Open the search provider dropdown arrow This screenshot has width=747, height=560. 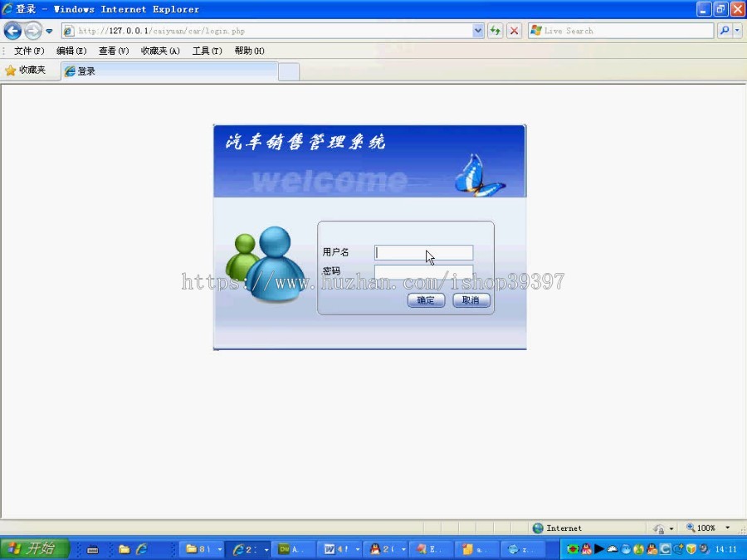click(738, 31)
